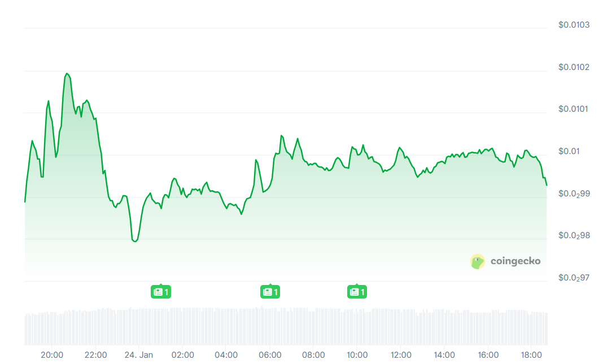
Task: Click the 22:00 time axis label
Action: pyautogui.click(x=95, y=355)
